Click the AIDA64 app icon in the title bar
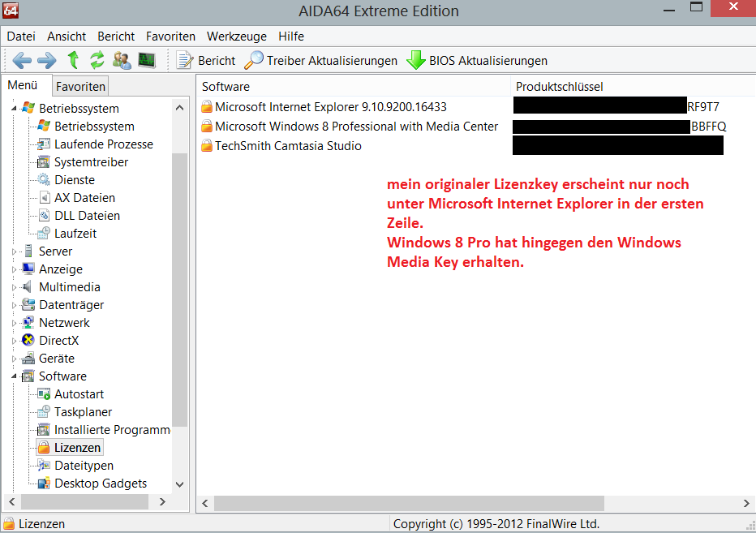 (11, 10)
